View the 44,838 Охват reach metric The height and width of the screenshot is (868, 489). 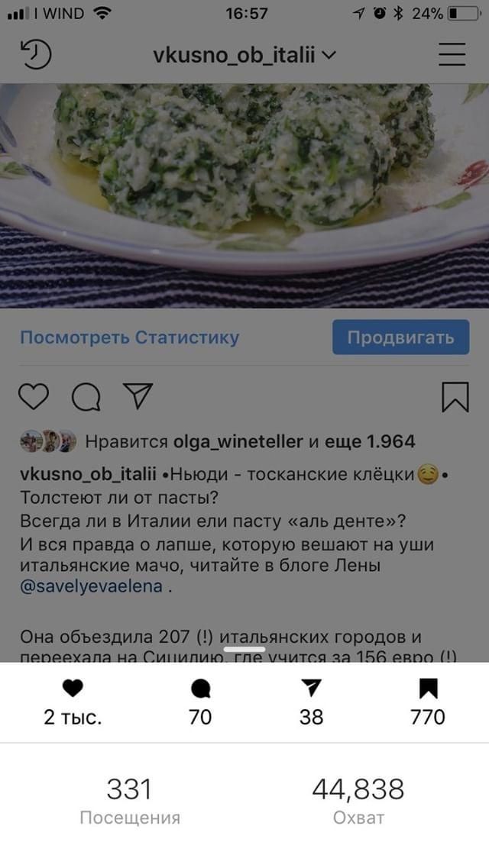358,801
